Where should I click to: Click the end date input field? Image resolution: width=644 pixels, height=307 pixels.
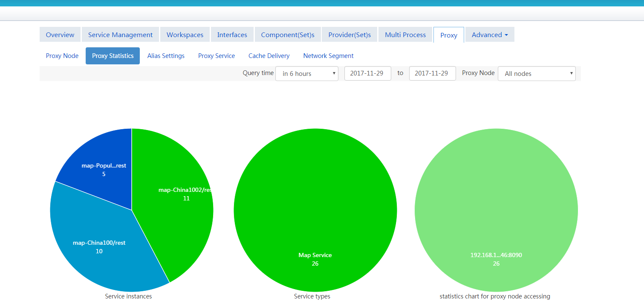coord(432,73)
